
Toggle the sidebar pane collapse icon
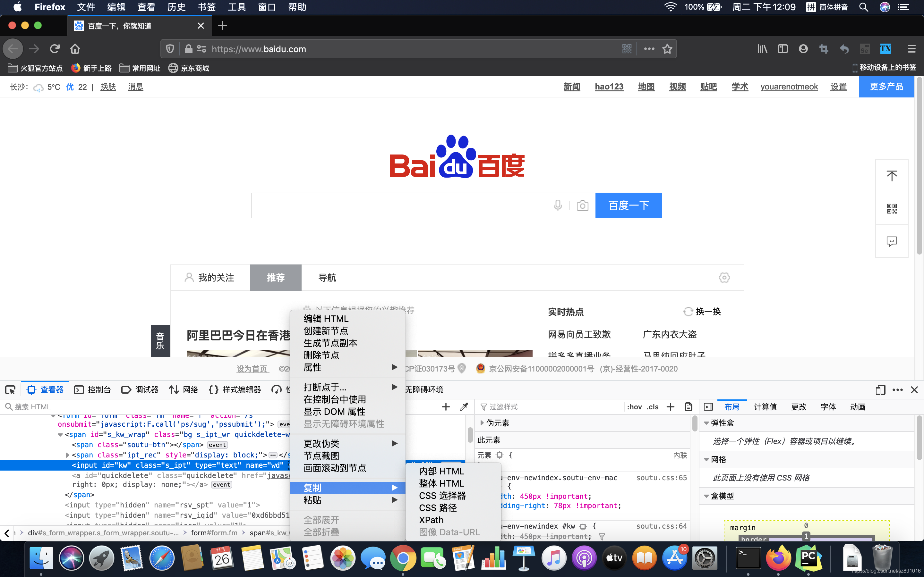(708, 407)
